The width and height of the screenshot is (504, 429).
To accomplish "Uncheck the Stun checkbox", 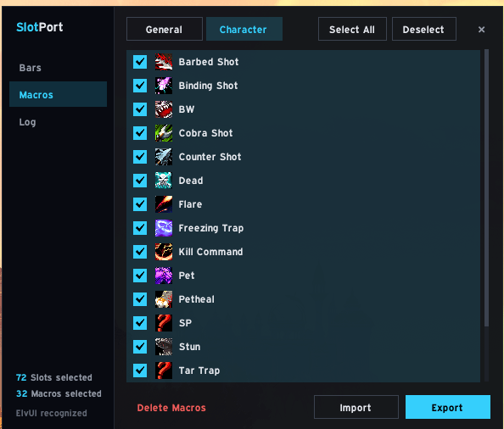I will [x=140, y=347].
